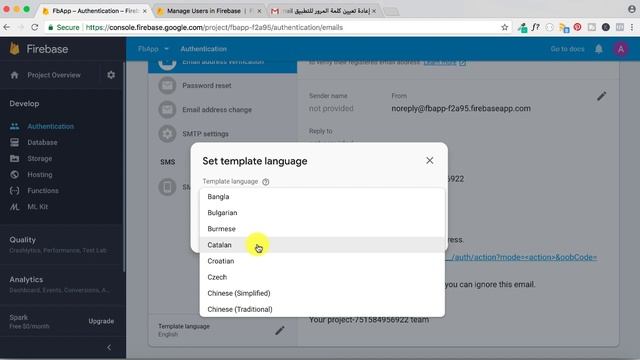Select Bulgarian from the language list
This screenshot has width=640, height=360.
(x=322, y=213)
